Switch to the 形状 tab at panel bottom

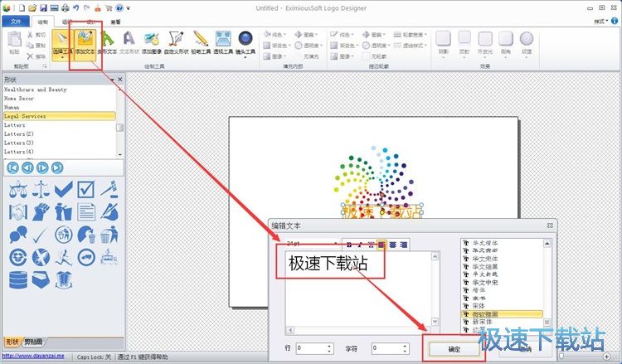click(x=12, y=342)
